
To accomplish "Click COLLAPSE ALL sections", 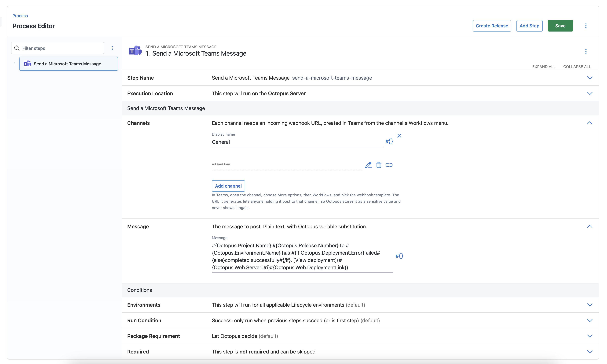I will (577, 67).
